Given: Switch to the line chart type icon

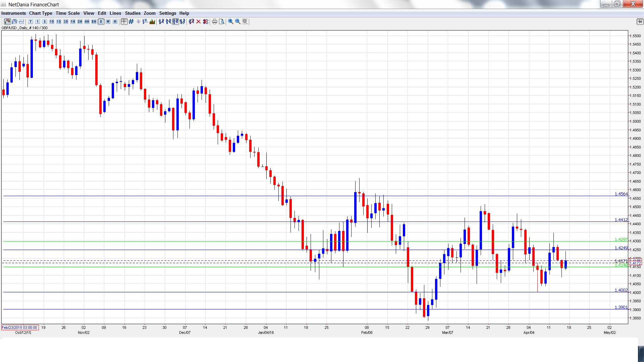Looking at the screenshot, I should [21, 21].
